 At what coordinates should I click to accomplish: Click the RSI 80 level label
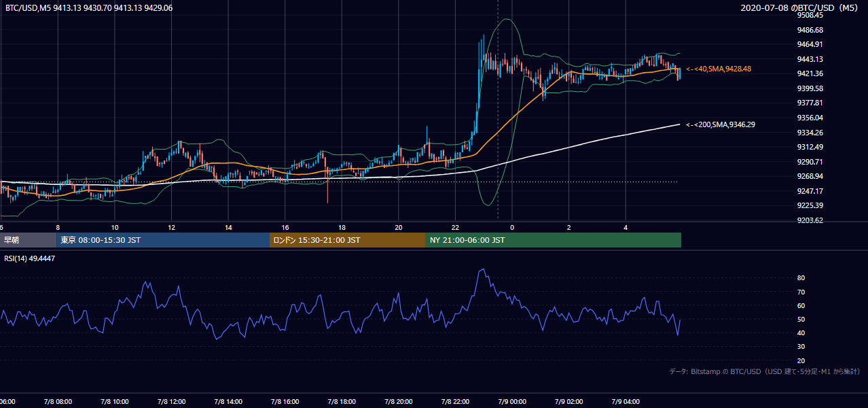(x=801, y=278)
